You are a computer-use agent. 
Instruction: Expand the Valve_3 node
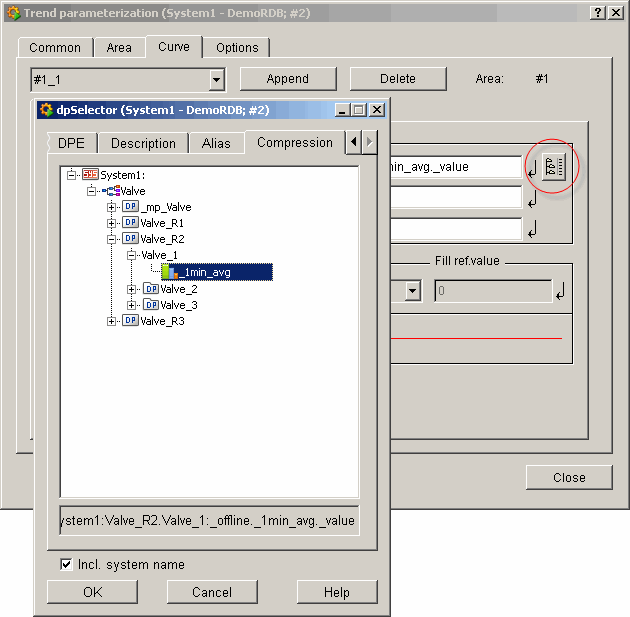[131, 305]
